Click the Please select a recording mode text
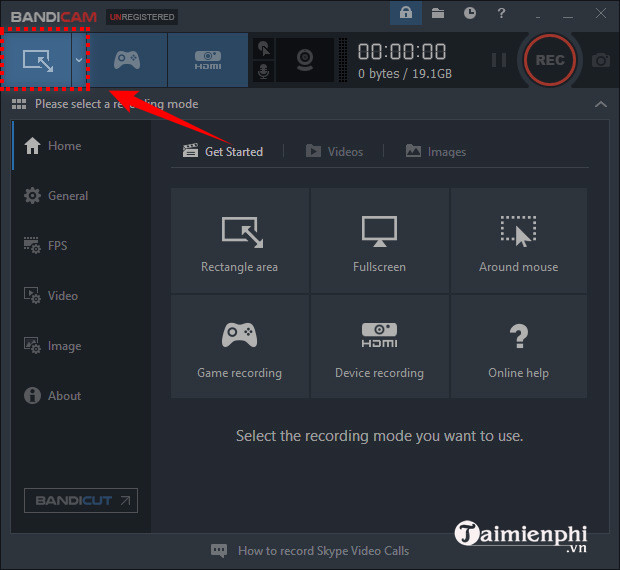 117,104
